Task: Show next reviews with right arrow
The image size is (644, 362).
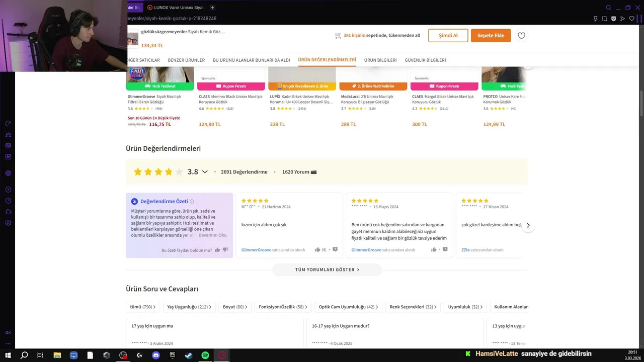Action: [x=528, y=225]
